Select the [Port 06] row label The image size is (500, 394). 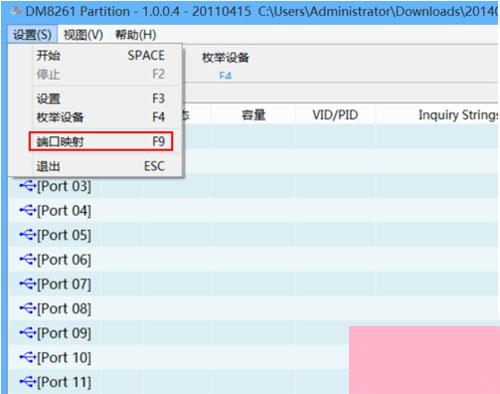pos(64,259)
